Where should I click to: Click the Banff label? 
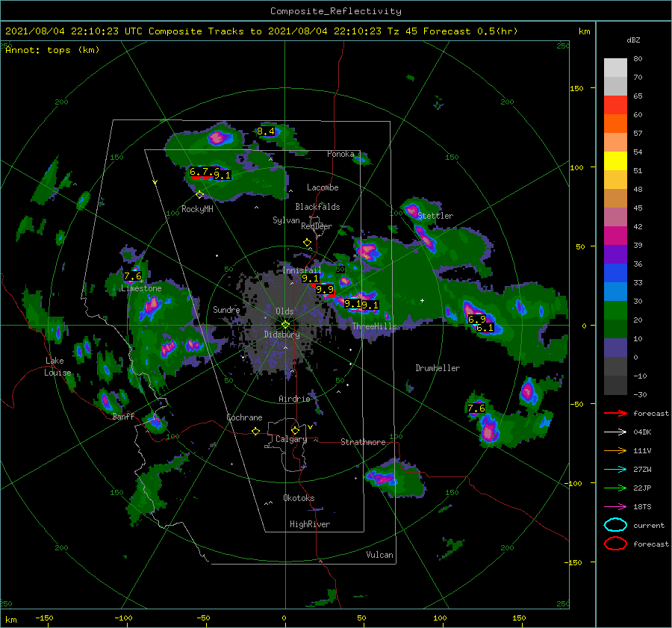tap(123, 416)
